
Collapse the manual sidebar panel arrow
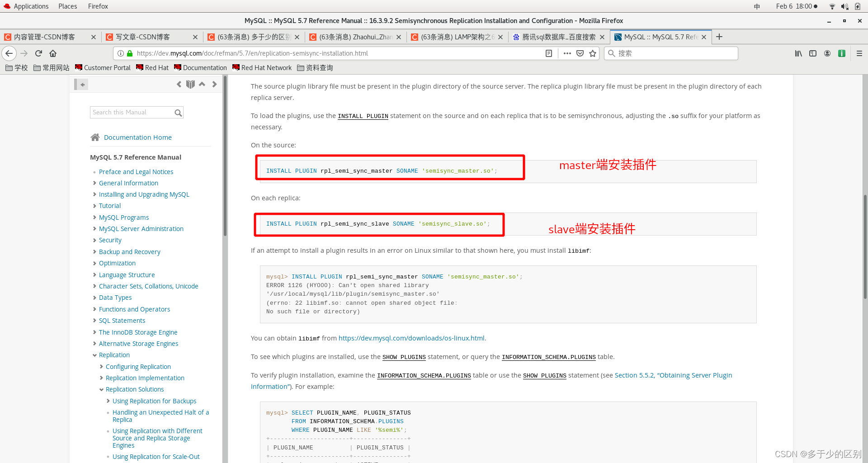(x=81, y=84)
